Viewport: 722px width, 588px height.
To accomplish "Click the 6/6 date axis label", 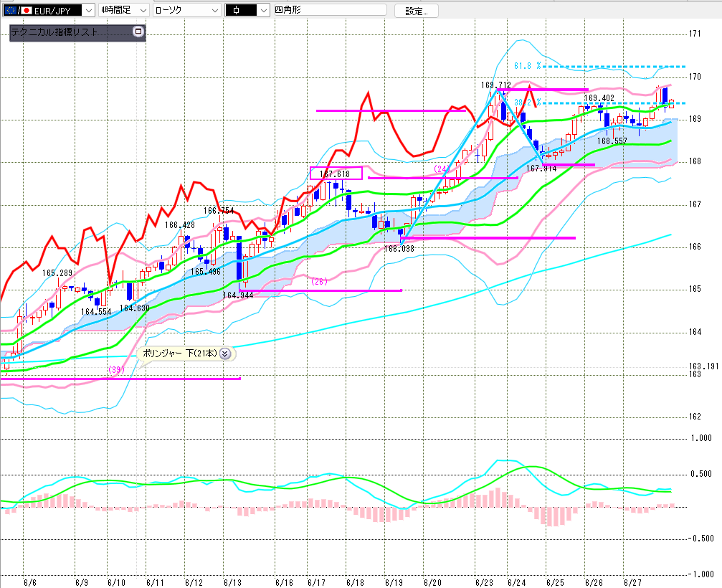I will coord(30,583).
